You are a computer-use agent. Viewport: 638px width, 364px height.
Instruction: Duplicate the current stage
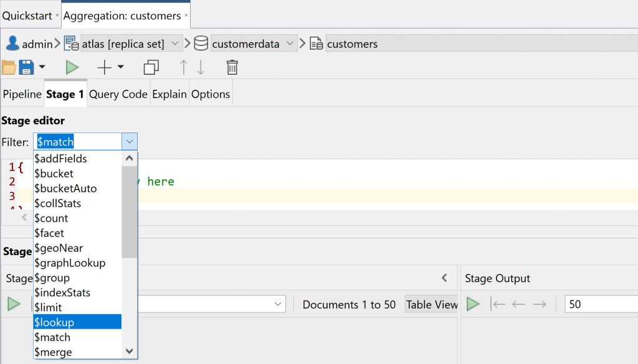tap(150, 67)
